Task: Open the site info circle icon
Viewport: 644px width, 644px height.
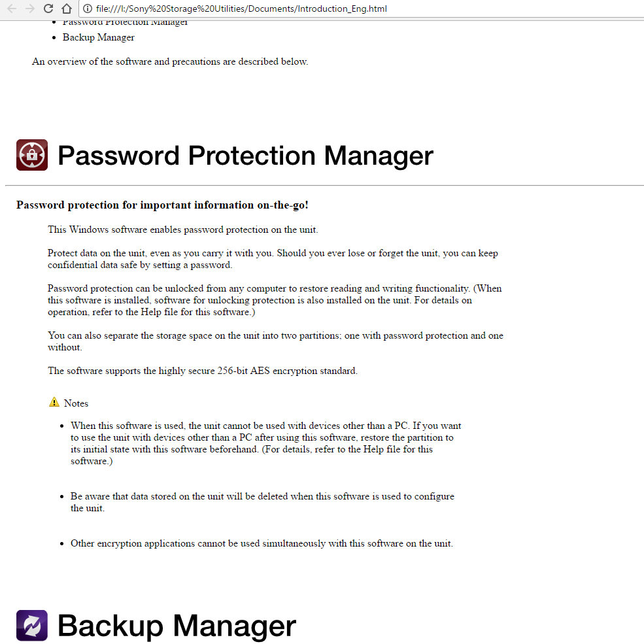Action: pos(88,8)
